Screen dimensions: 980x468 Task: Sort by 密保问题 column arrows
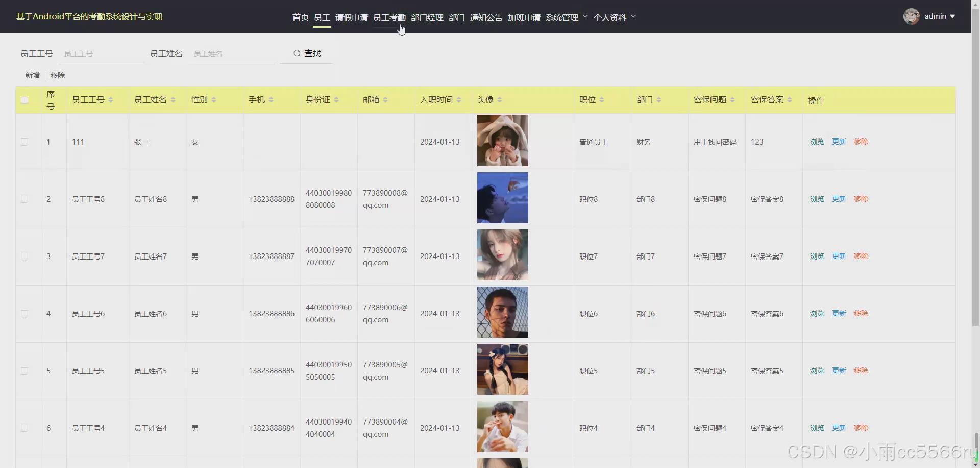coord(732,100)
